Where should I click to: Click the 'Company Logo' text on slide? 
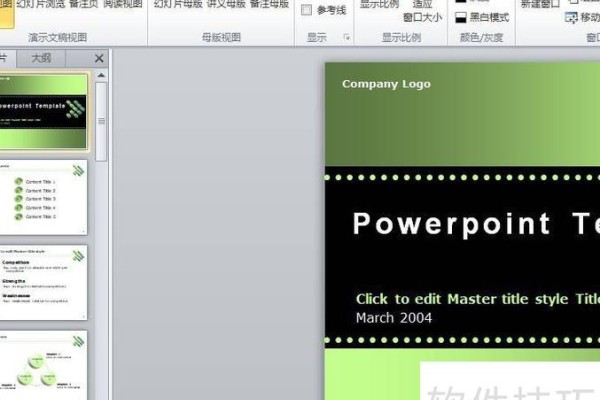pos(386,84)
